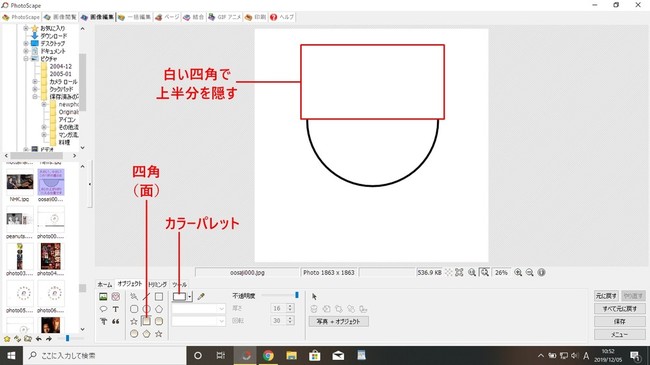Click the zoom in magnifier icon
The height and width of the screenshot is (365, 650).
(518, 273)
